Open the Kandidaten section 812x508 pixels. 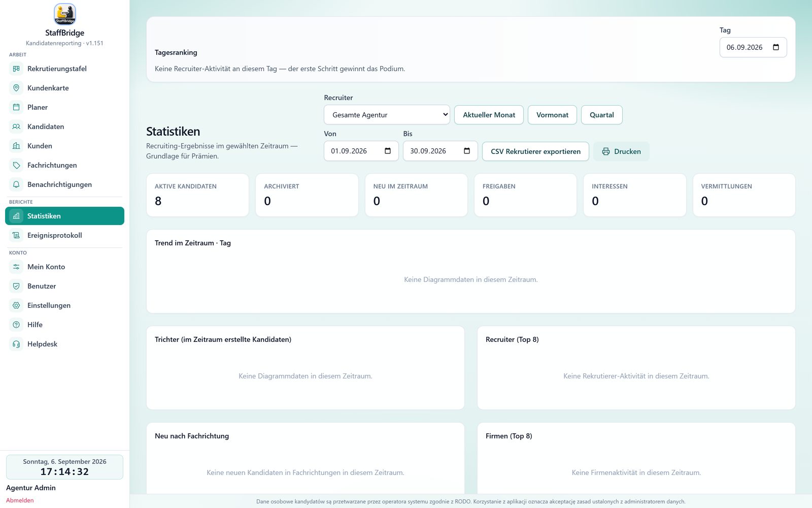coord(64,126)
